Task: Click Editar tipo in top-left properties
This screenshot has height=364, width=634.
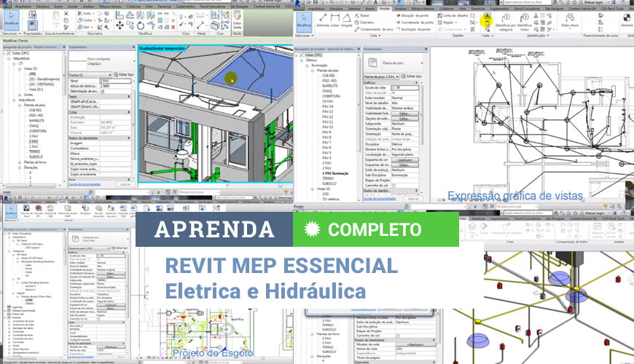Action: coord(124,75)
